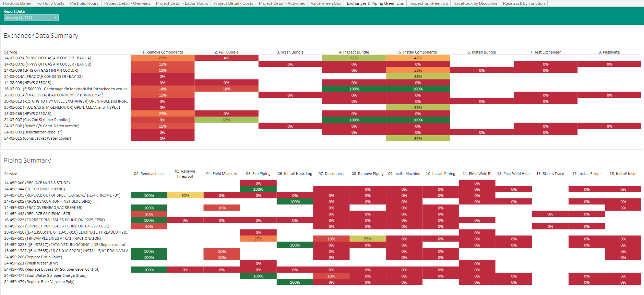Click the 55% Remove Piping cell
The height and width of the screenshot is (295, 644).
(x=368, y=239)
